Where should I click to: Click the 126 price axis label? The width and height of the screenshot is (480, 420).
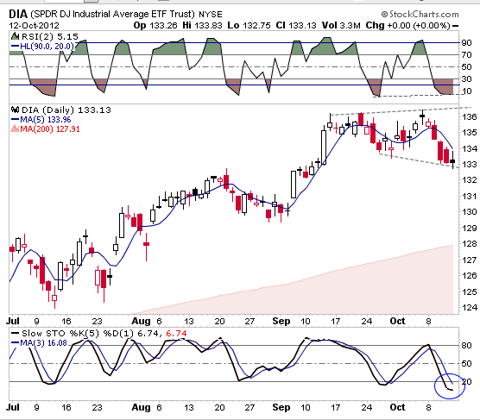coord(469,276)
